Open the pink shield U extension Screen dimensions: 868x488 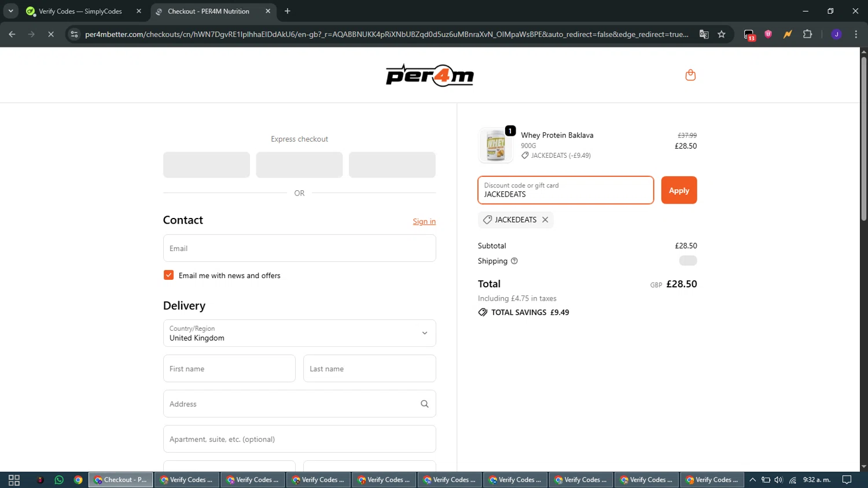click(768, 34)
